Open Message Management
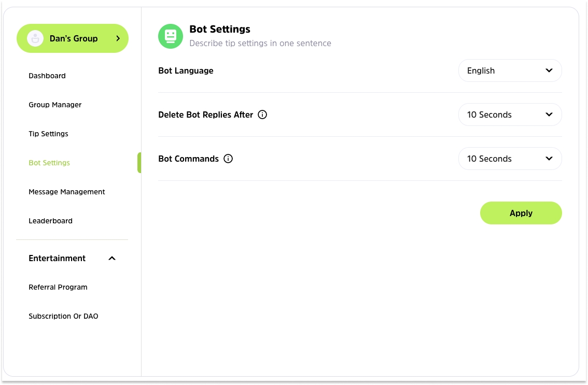 coord(67,192)
